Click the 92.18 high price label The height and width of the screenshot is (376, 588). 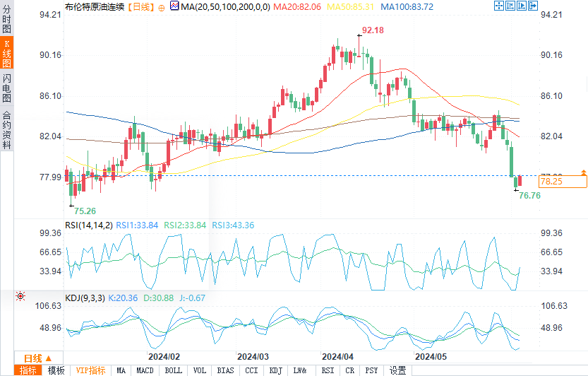click(373, 30)
